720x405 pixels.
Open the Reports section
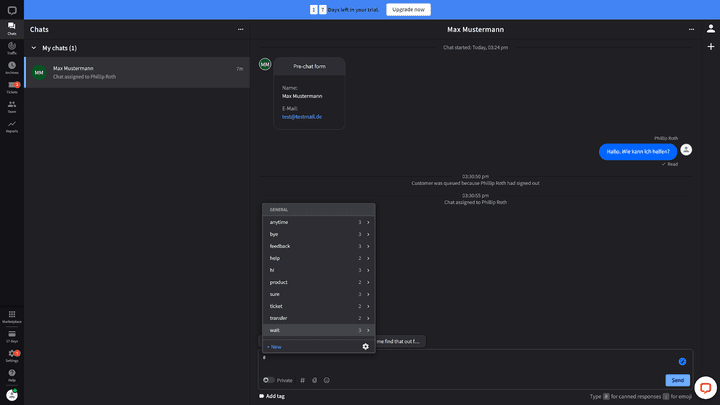coord(12,126)
